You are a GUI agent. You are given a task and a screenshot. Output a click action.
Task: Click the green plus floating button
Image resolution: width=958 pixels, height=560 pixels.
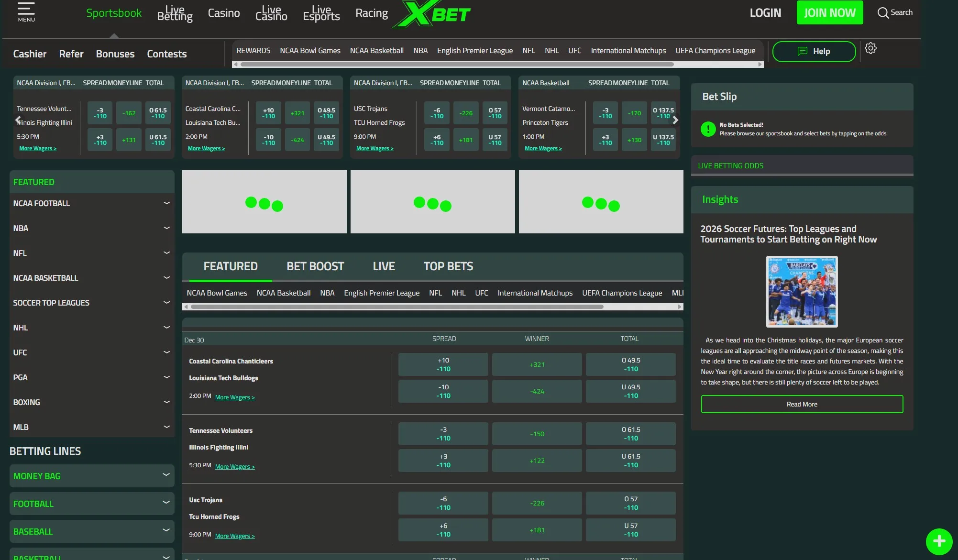(x=939, y=541)
